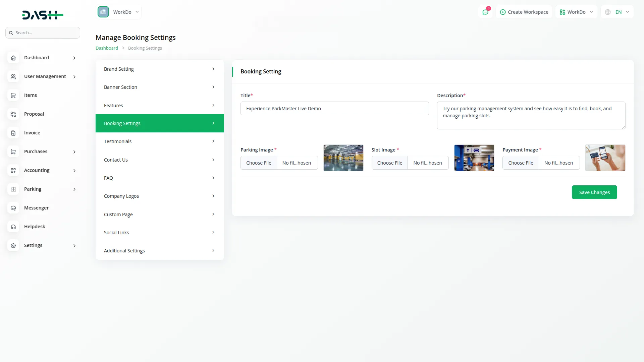This screenshot has width=644, height=362.
Task: Click the Accounting sidebar icon
Action: (x=13, y=171)
